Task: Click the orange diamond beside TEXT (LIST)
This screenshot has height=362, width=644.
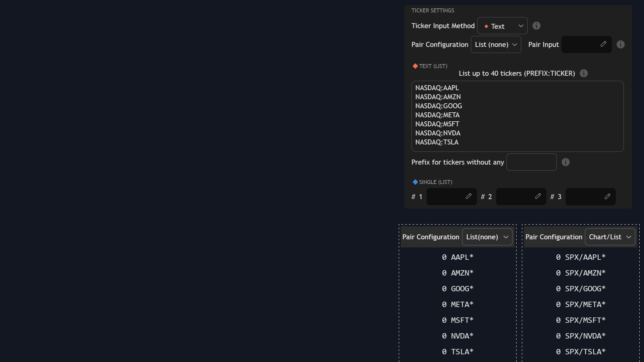Action: coord(415,66)
